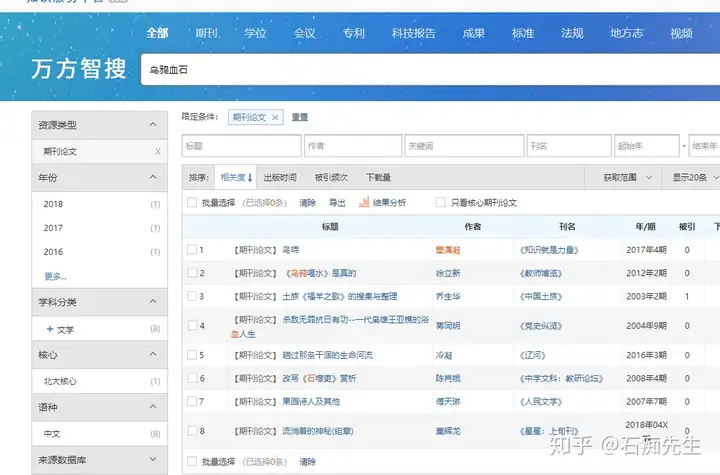
Task: Open the 结果分析 chart icon
Action: 364,202
